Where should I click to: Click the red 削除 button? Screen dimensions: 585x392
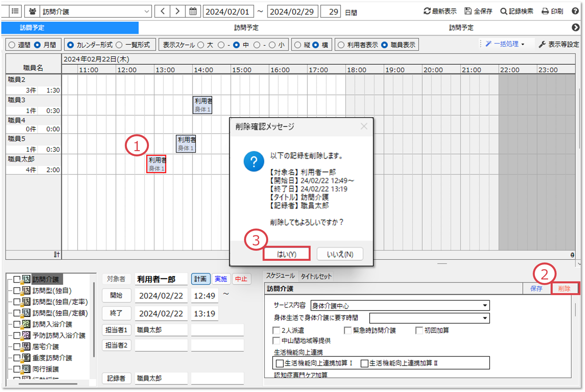click(x=564, y=289)
